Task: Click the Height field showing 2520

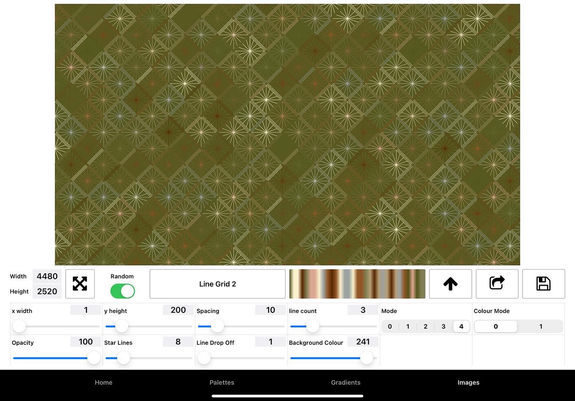Action: (47, 291)
